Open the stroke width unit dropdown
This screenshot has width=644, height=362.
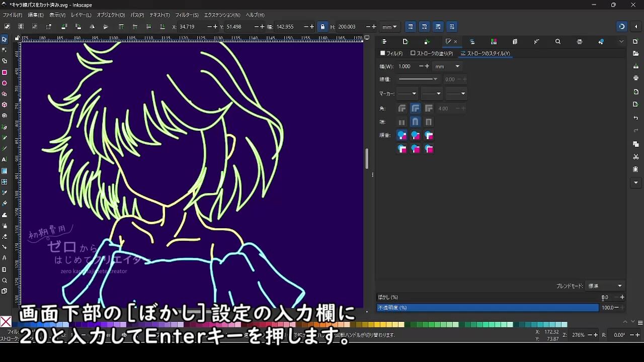point(447,66)
